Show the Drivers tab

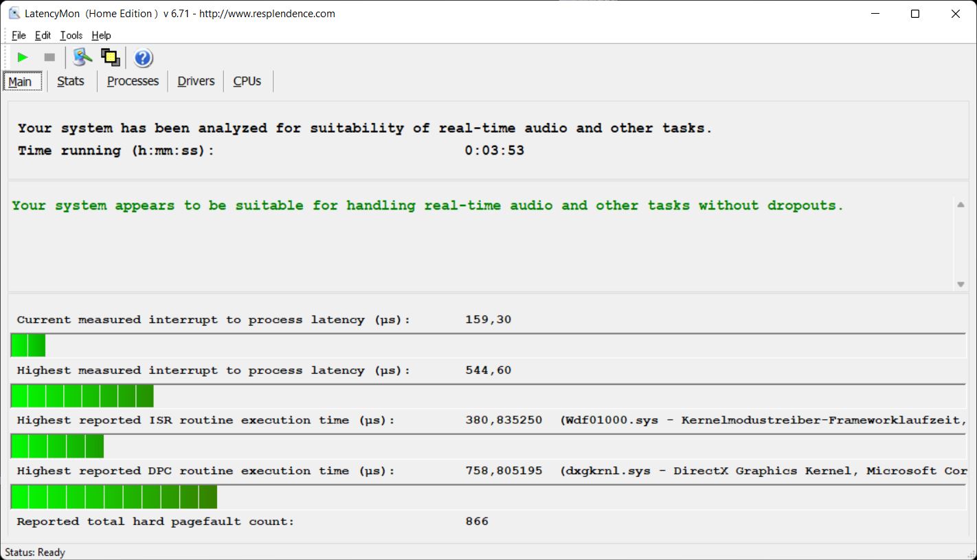[196, 81]
